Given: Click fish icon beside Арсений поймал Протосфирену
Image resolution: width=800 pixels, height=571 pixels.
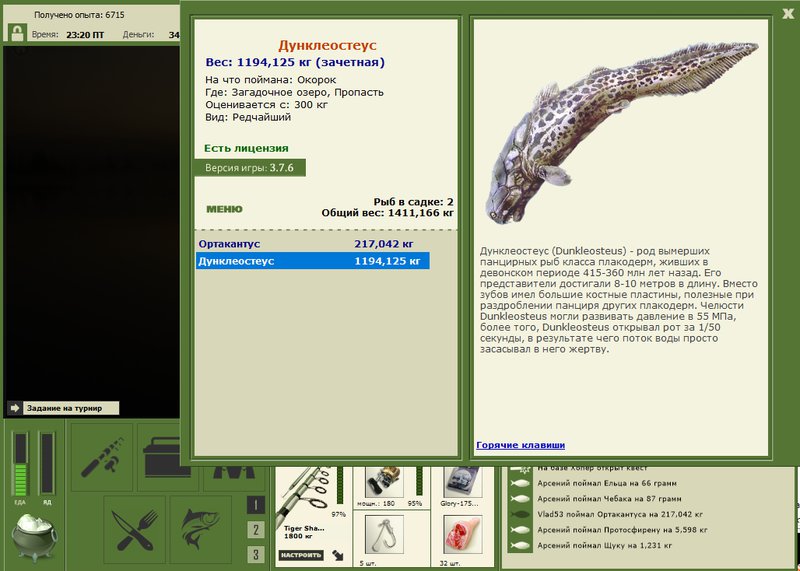Looking at the screenshot, I should 520,530.
